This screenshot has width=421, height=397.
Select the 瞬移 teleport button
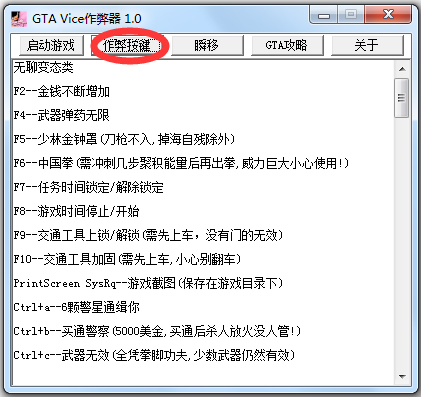point(207,45)
